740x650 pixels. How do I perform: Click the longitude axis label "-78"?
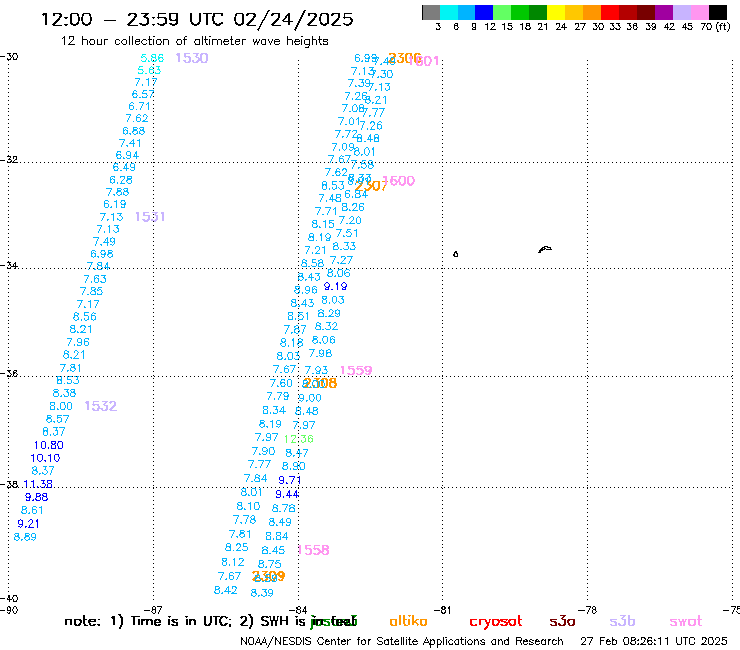tap(588, 610)
